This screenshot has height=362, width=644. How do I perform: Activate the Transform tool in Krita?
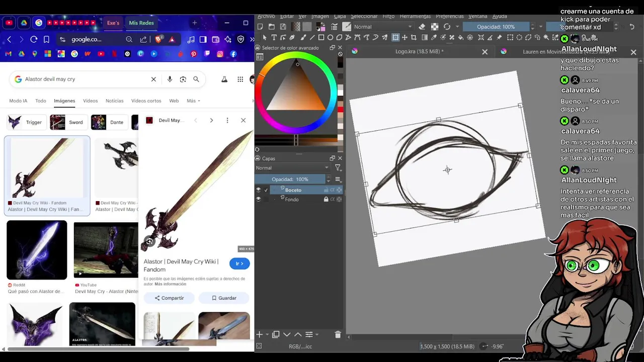395,37
